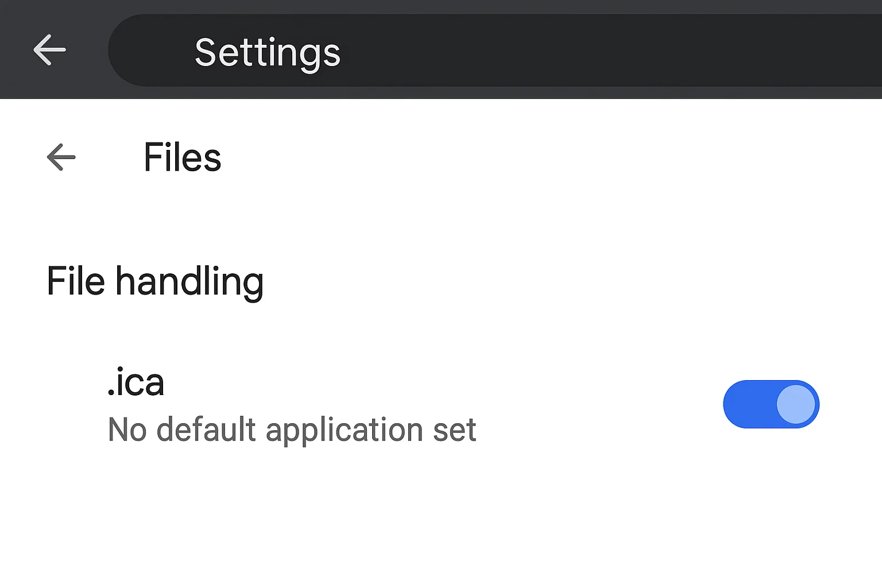Click the Settings title bar
Viewport: 882px width, 588px height.
pos(267,52)
